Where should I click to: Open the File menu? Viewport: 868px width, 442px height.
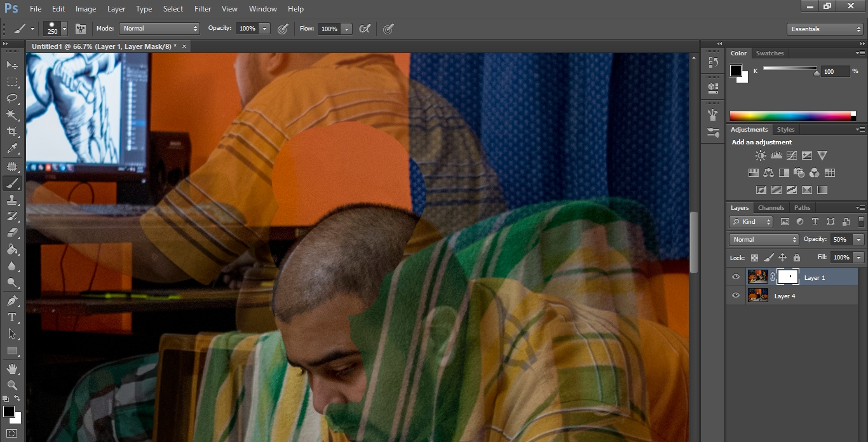click(35, 9)
